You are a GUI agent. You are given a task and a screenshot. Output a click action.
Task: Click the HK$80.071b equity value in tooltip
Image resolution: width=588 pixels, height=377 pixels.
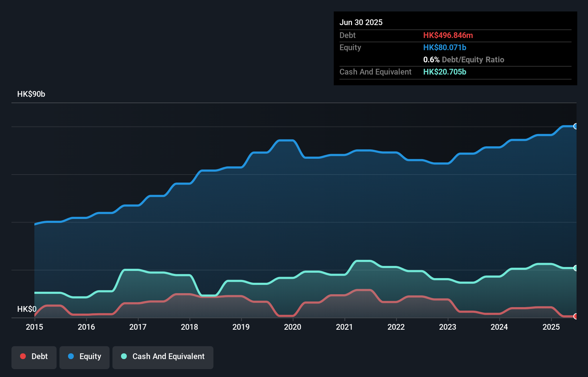click(445, 47)
